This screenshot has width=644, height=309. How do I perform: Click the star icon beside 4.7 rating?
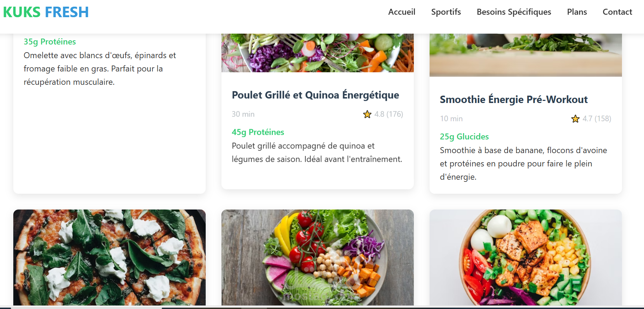[575, 119]
